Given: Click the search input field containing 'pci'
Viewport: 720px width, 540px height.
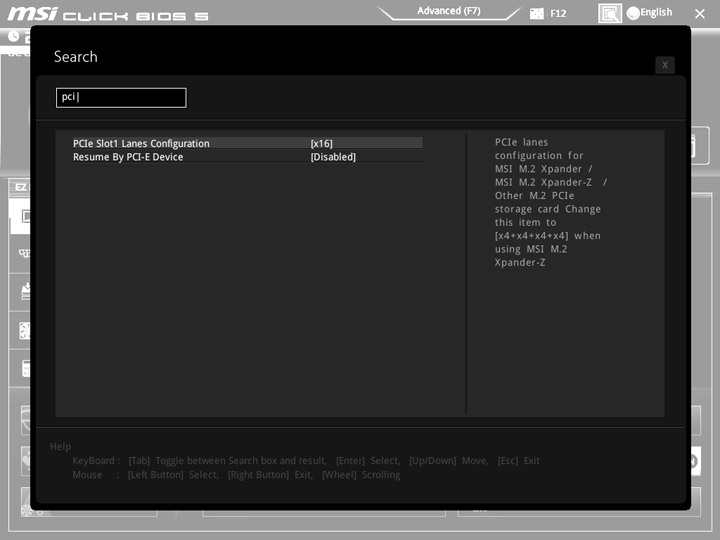Looking at the screenshot, I should [121, 98].
